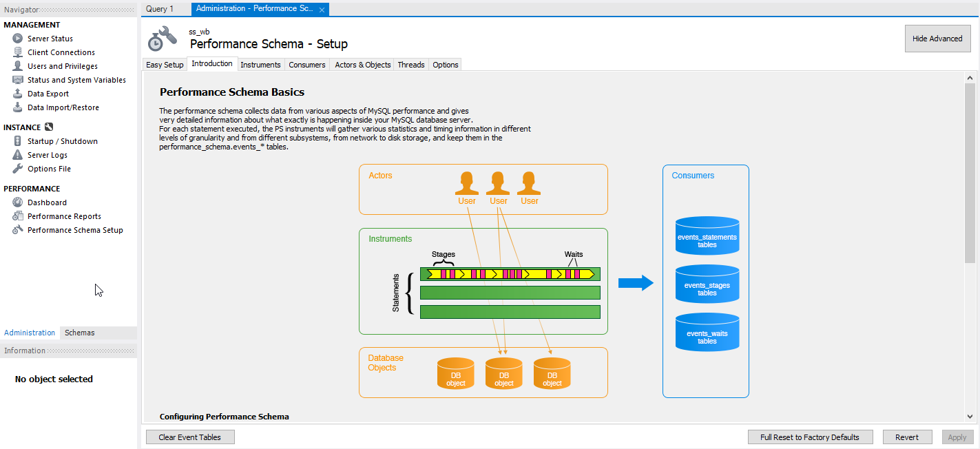
Task: Click the Hide Advanced button
Action: 937,39
